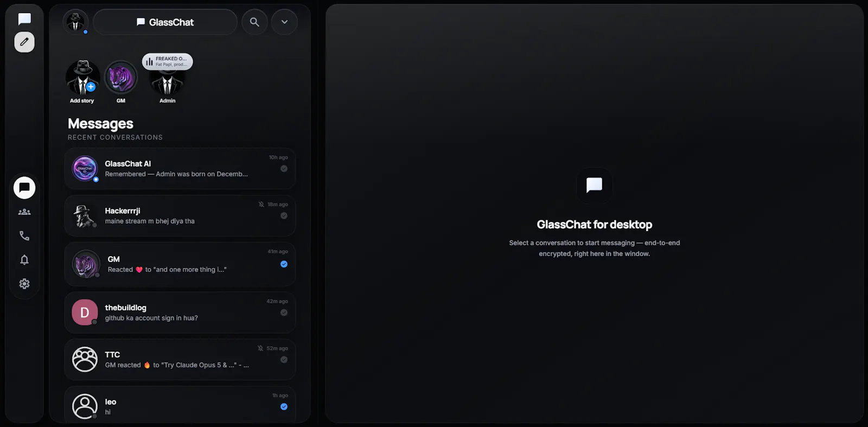Click leo's profile avatar icon

[x=85, y=406]
